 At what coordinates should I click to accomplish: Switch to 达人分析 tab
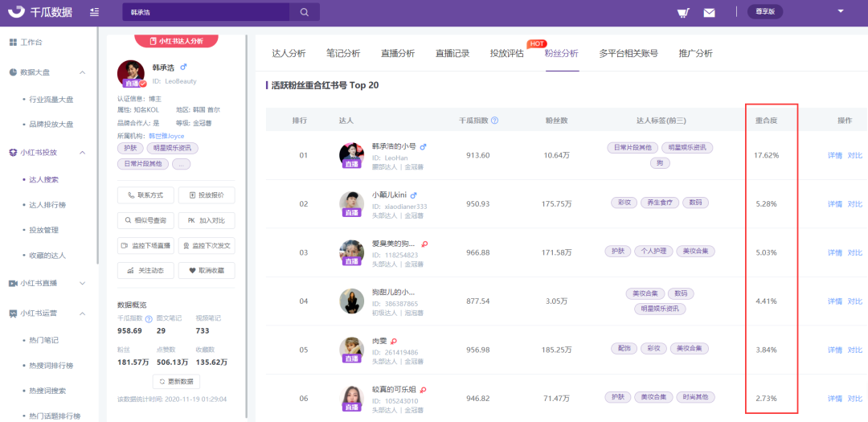289,54
